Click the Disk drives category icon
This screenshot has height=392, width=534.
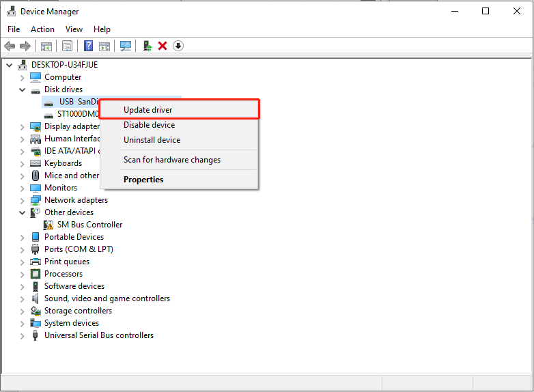[x=36, y=91]
